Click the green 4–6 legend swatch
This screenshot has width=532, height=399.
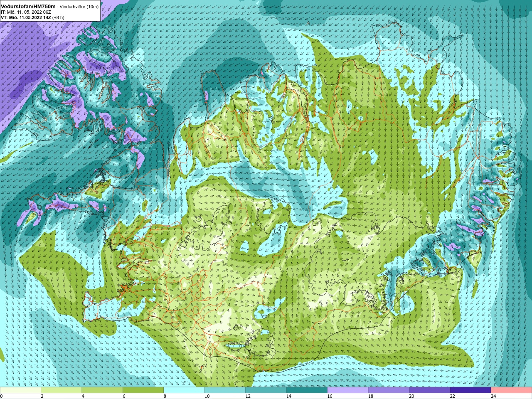pos(102,390)
